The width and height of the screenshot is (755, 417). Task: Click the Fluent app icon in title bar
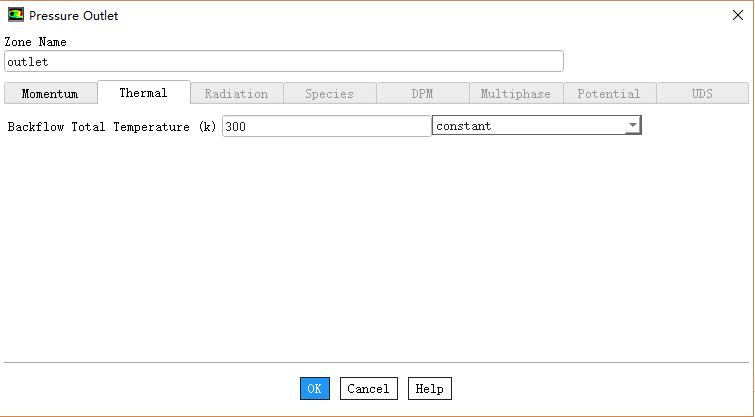tap(15, 15)
